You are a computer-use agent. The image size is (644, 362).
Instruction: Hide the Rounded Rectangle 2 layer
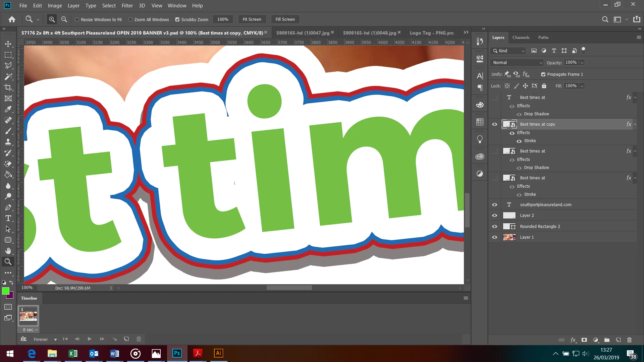click(494, 227)
